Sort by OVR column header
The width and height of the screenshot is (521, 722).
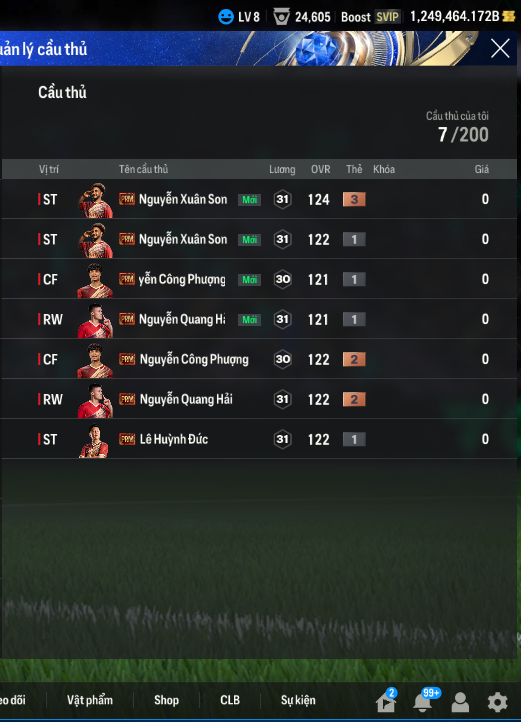321,169
